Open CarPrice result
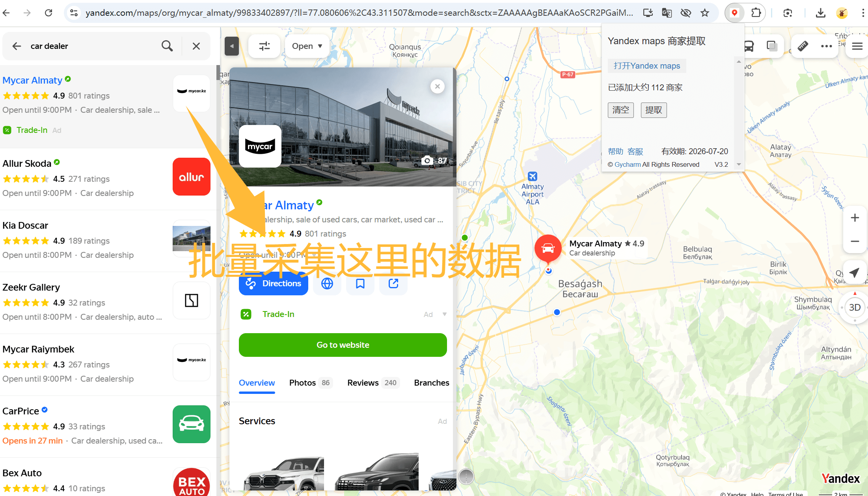The image size is (868, 496). pos(20,411)
